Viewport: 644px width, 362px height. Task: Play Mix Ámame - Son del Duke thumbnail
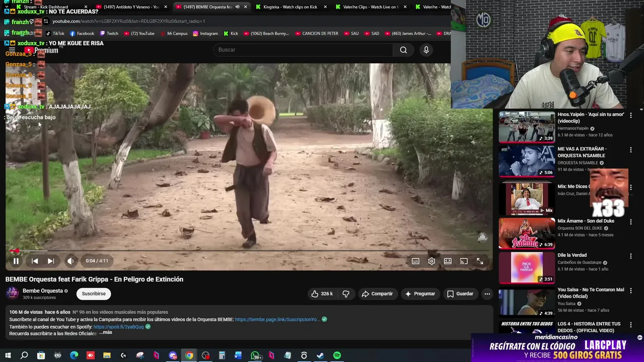(526, 233)
